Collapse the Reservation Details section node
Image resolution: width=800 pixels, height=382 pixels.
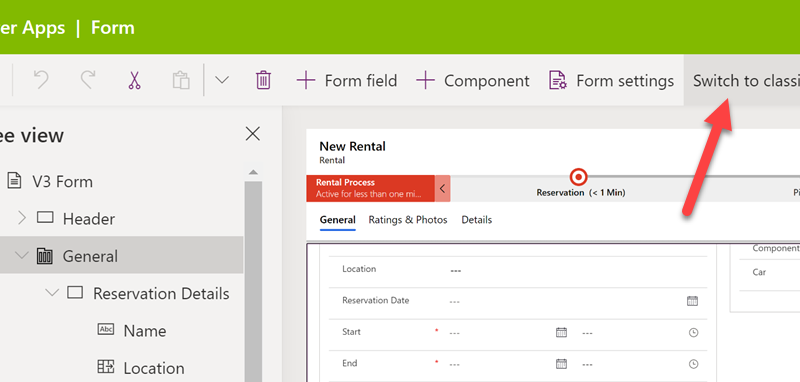[x=52, y=293]
